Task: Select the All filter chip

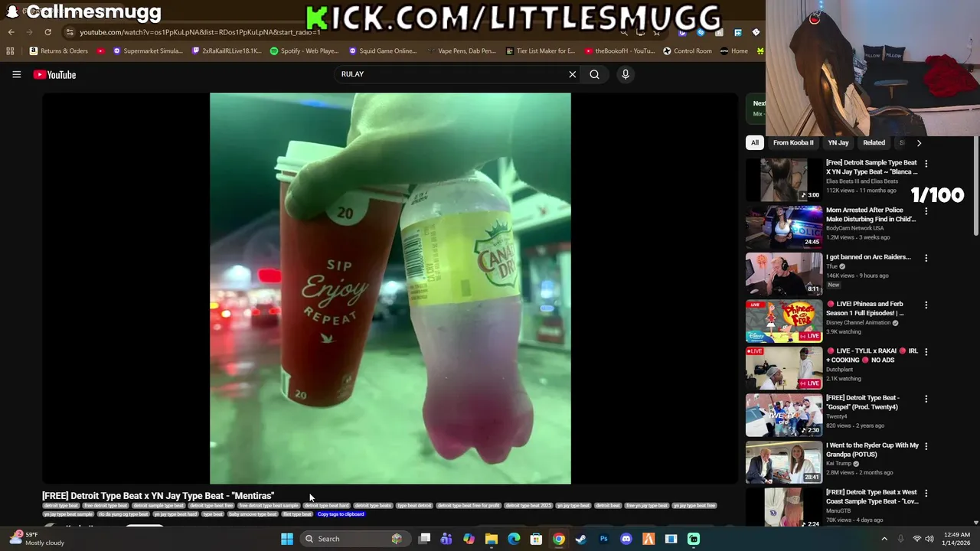Action: (x=755, y=142)
